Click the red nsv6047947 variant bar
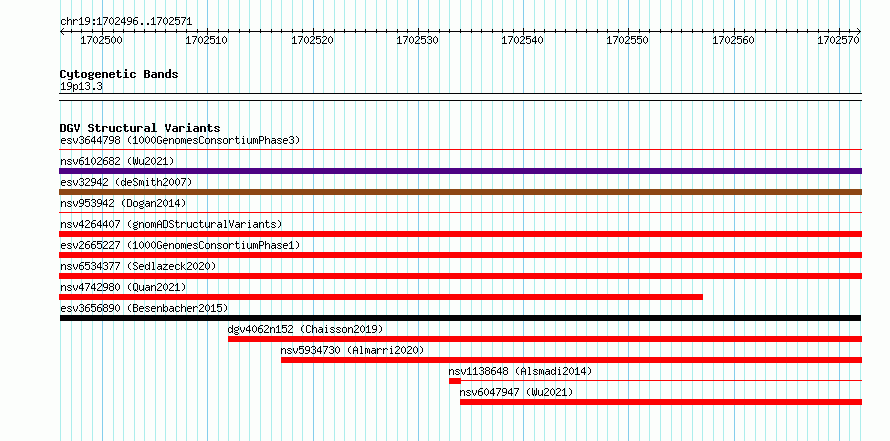The height and width of the screenshot is (441, 890). 661,402
